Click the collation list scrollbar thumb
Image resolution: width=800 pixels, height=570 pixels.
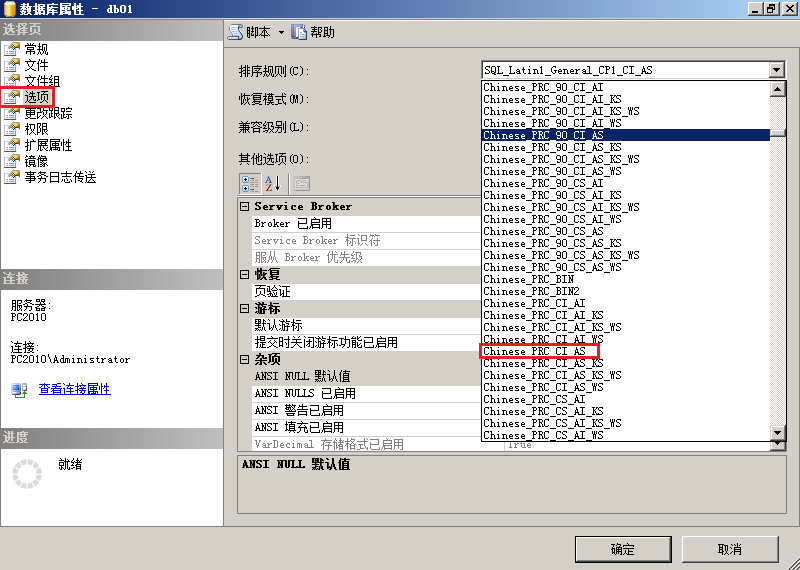pos(777,132)
